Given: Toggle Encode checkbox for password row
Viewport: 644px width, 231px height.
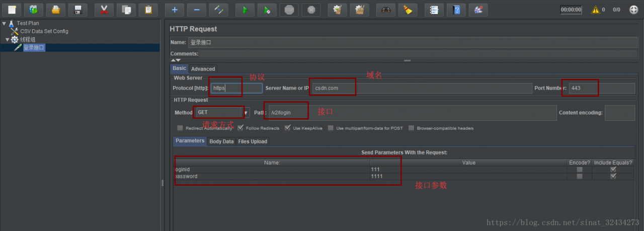Looking at the screenshot, I should click(x=580, y=176).
